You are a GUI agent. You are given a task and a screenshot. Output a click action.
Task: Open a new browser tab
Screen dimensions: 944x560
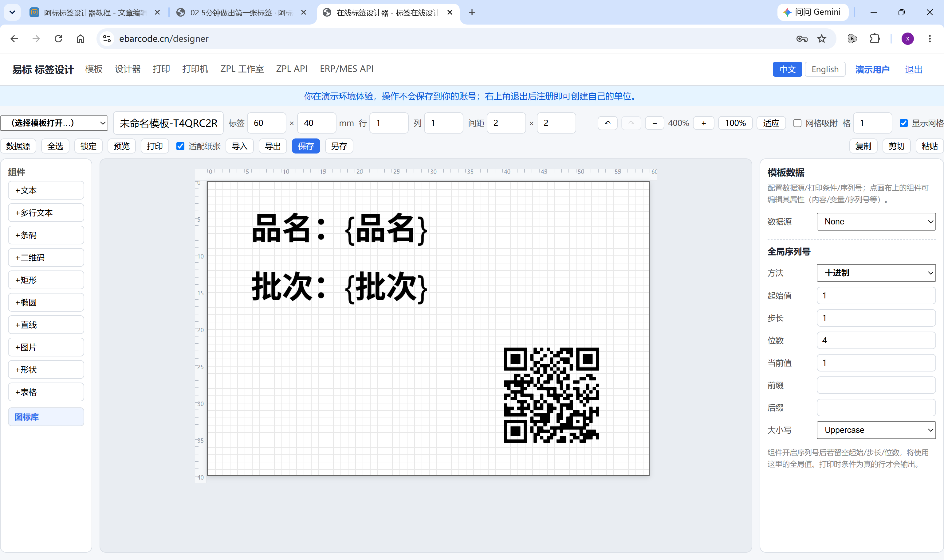click(472, 13)
